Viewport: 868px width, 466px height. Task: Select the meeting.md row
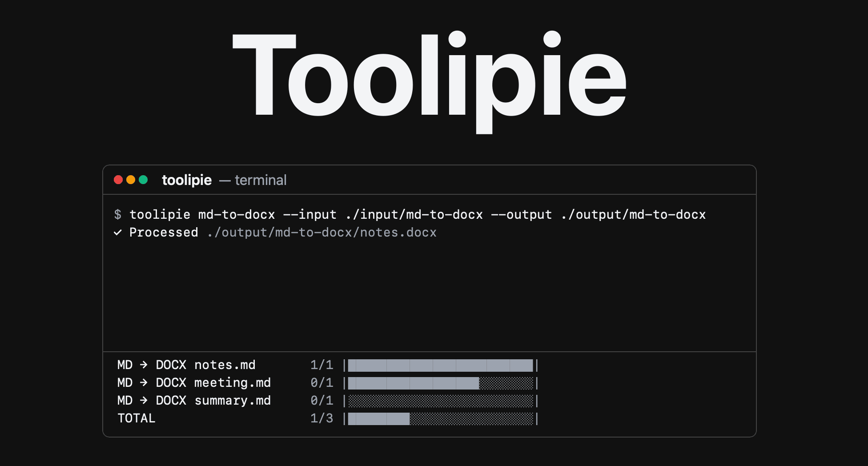(x=232, y=383)
